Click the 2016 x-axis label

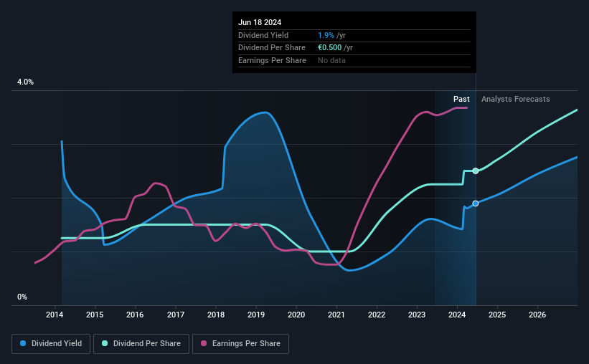pos(135,315)
